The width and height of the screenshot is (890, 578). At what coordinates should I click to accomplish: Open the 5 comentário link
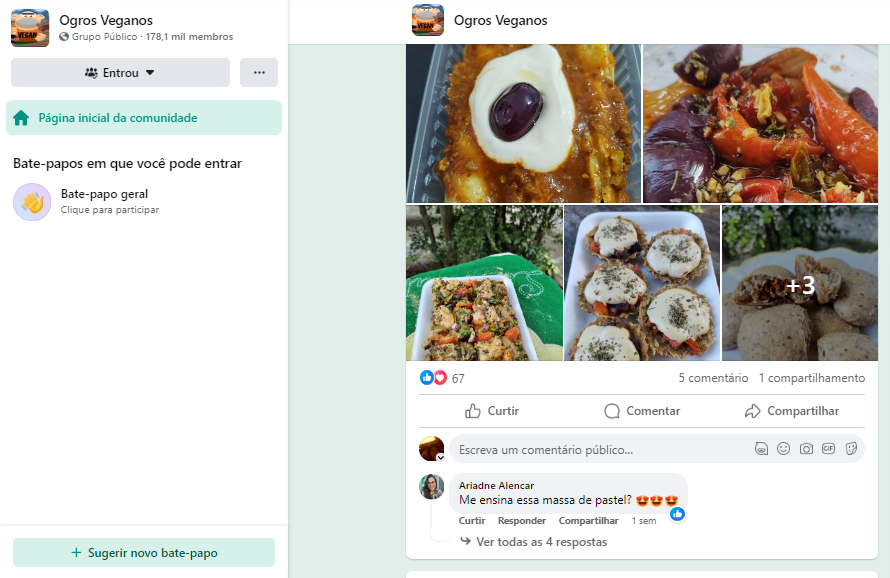pyautogui.click(x=712, y=378)
